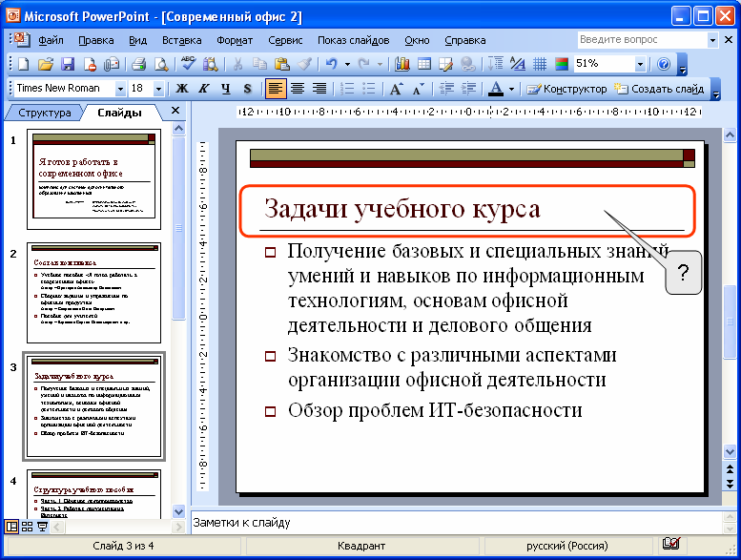Click the slide title Задачи учебного курса
Image resolution: width=741 pixels, height=560 pixels.
click(401, 208)
